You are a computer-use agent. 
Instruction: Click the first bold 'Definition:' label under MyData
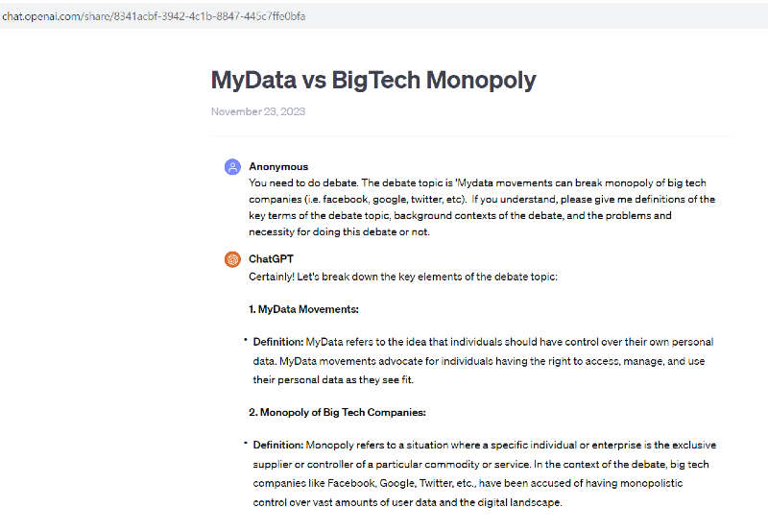point(278,342)
